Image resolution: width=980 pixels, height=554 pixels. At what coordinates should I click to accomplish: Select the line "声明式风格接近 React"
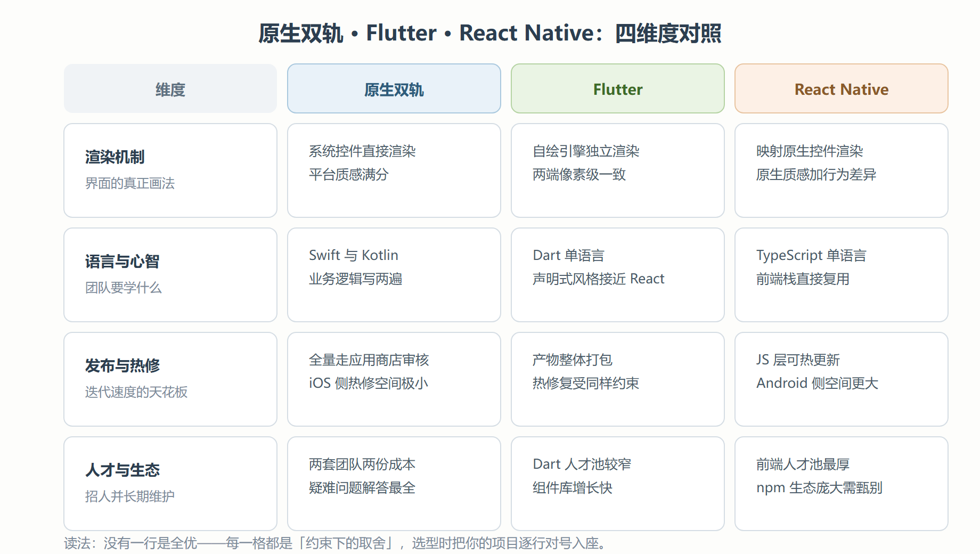(599, 279)
